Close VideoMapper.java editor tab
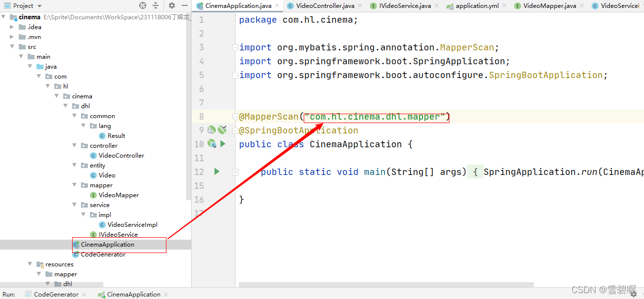 [x=582, y=6]
